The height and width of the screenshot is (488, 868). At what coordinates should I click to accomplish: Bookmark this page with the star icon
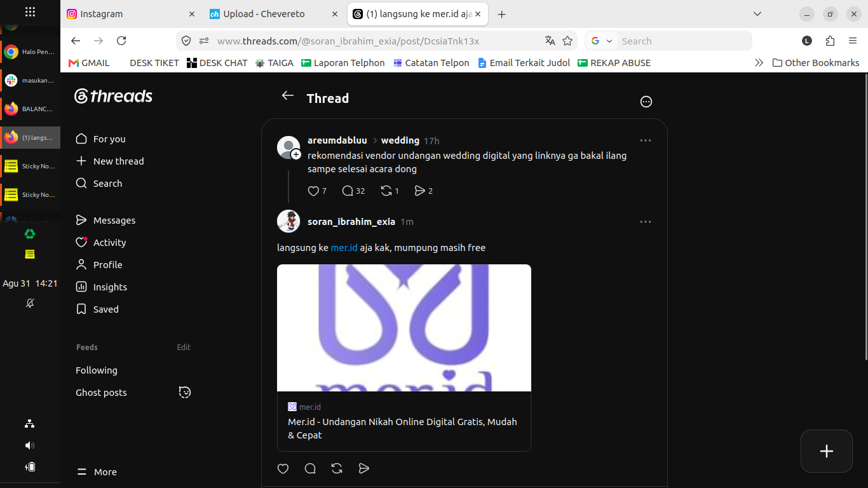click(x=567, y=41)
